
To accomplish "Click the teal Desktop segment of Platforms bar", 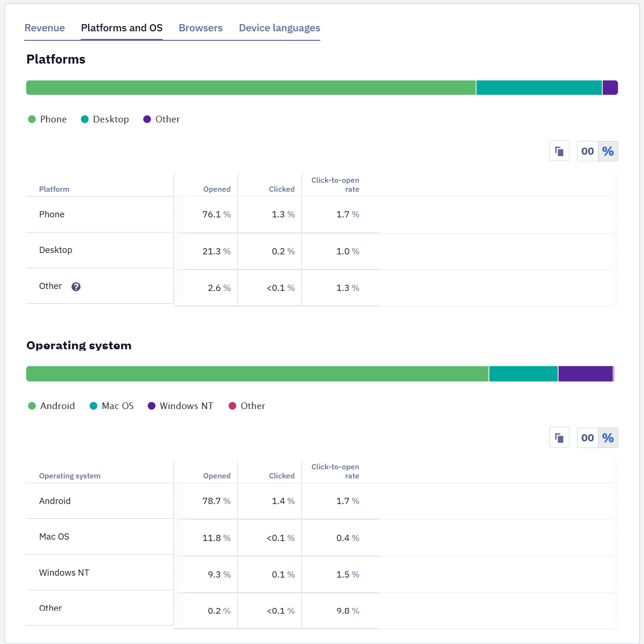I will (x=539, y=88).
